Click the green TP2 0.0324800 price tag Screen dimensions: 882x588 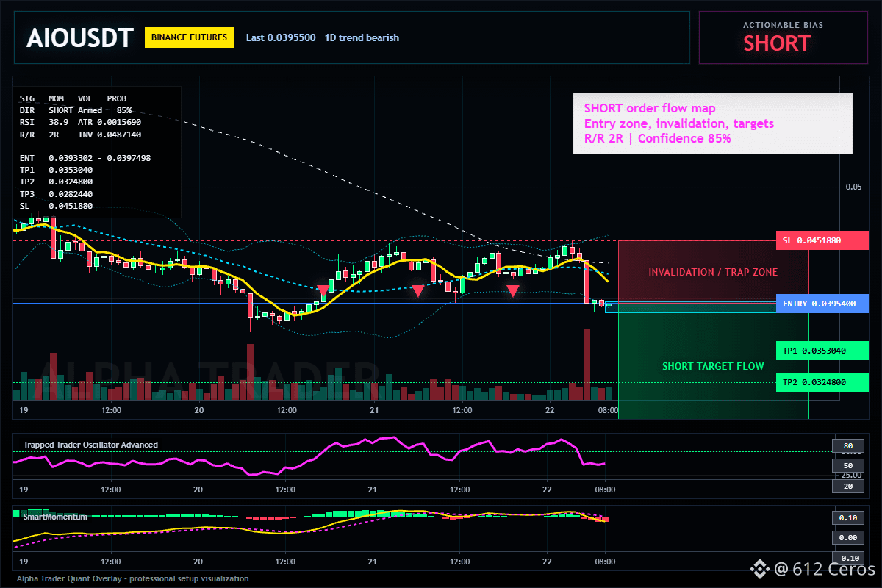pos(822,382)
